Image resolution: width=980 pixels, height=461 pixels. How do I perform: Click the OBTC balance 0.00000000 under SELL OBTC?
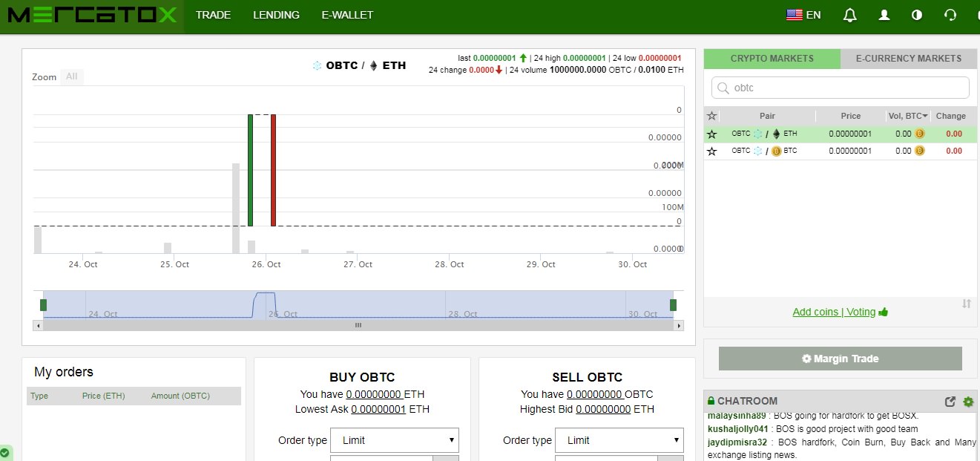pos(594,394)
